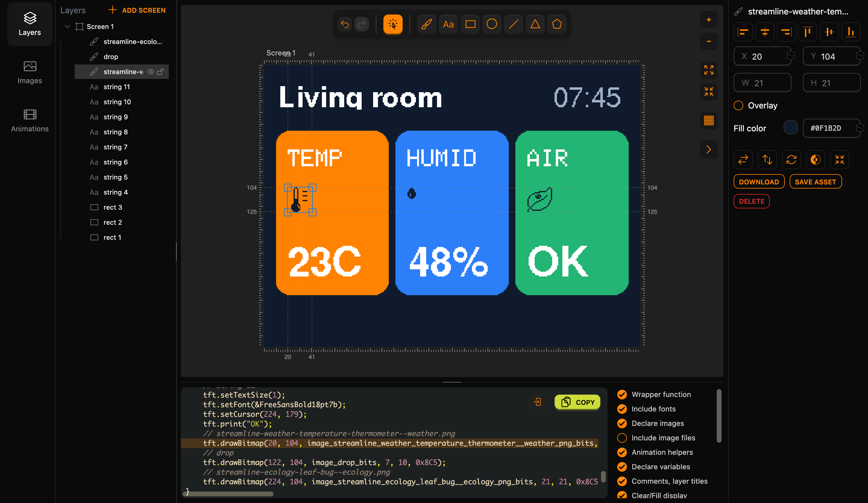The image size is (868, 503).
Task: Click the right-pointing chevron beside canvas
Action: [x=709, y=149]
